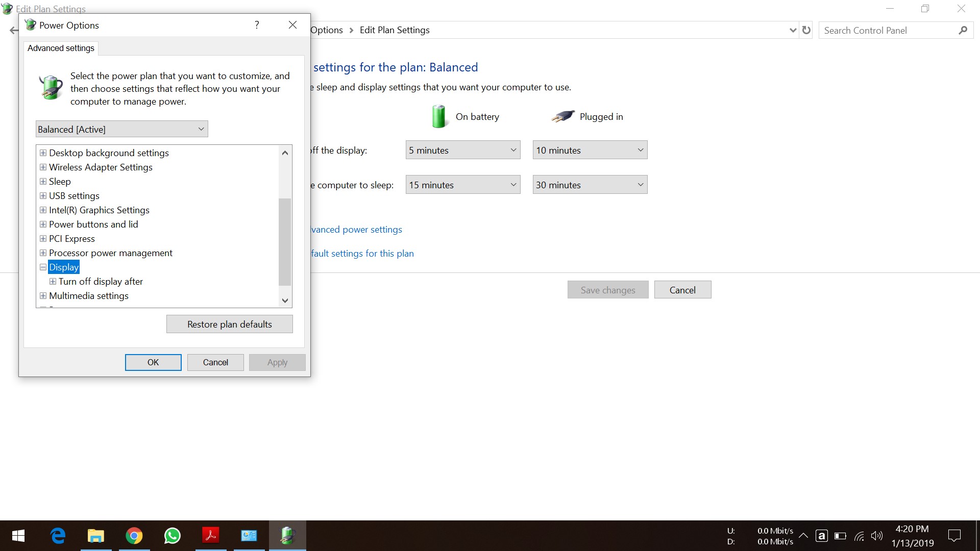Open WhatsApp from the taskbar

[172, 535]
